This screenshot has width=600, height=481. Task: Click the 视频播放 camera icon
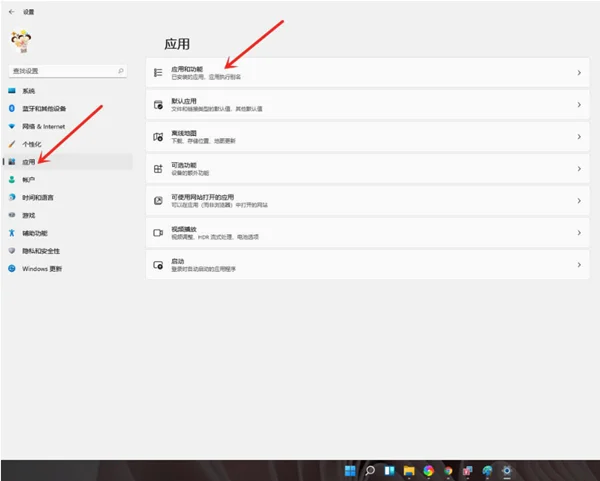coord(158,233)
